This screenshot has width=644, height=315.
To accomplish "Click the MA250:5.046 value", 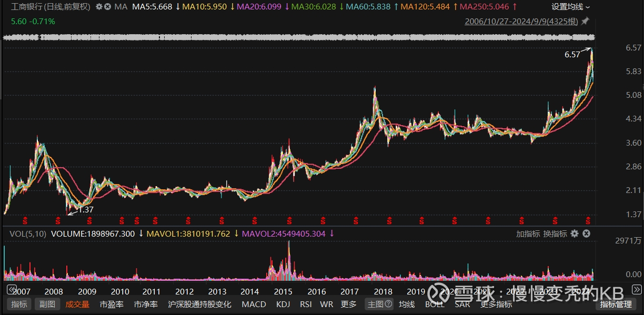I will 484,7.
